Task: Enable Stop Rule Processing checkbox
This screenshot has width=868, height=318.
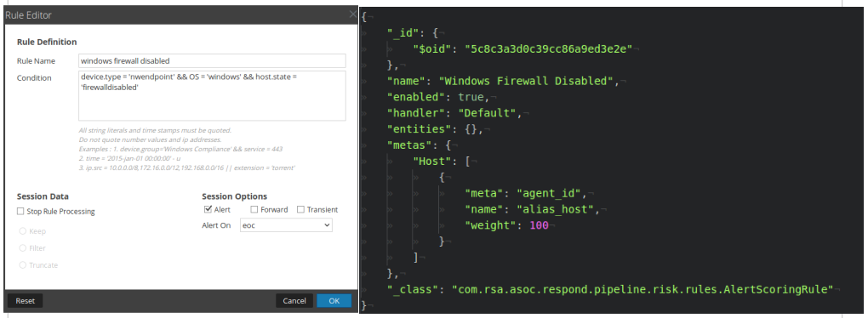Action: (20, 211)
